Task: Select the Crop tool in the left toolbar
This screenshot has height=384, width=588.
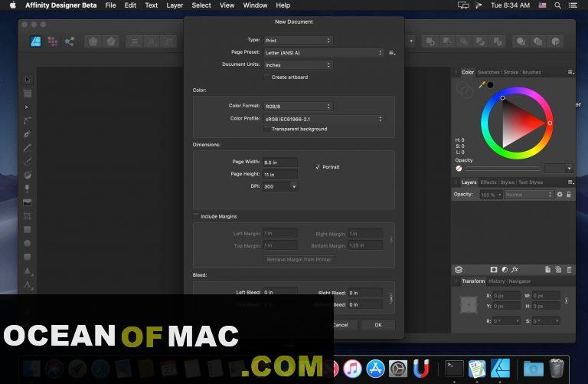Action: [27, 216]
